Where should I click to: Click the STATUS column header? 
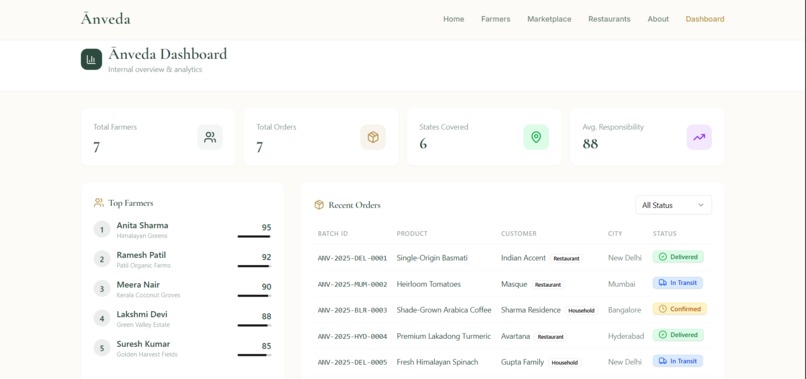(x=665, y=233)
